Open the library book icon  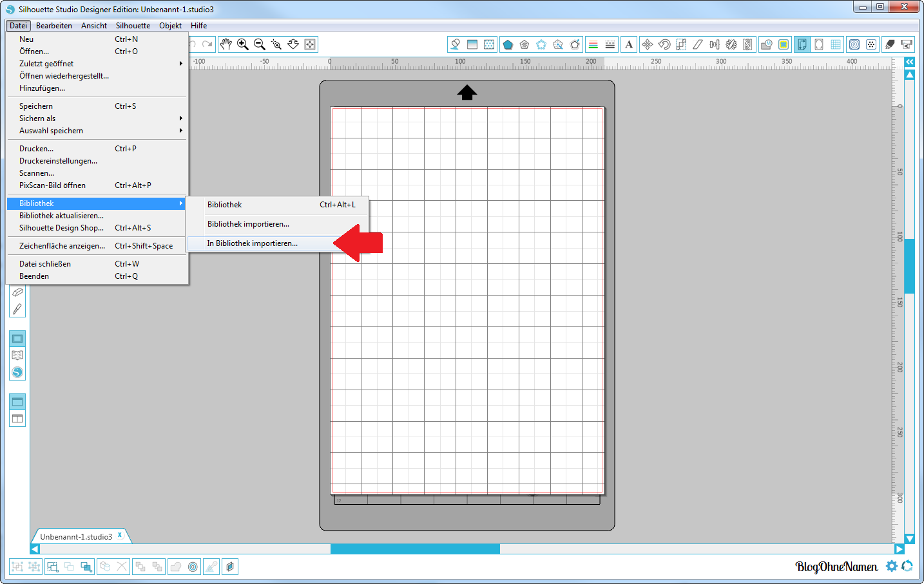[x=17, y=355]
